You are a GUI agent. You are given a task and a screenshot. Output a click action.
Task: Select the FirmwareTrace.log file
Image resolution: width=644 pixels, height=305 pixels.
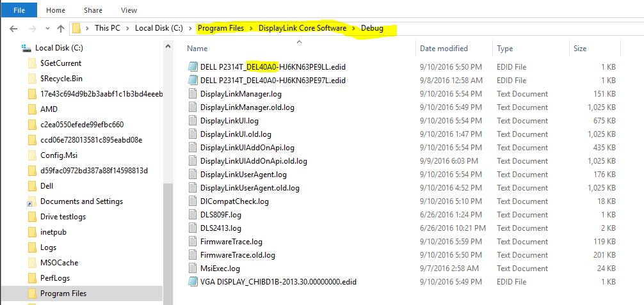(231, 242)
